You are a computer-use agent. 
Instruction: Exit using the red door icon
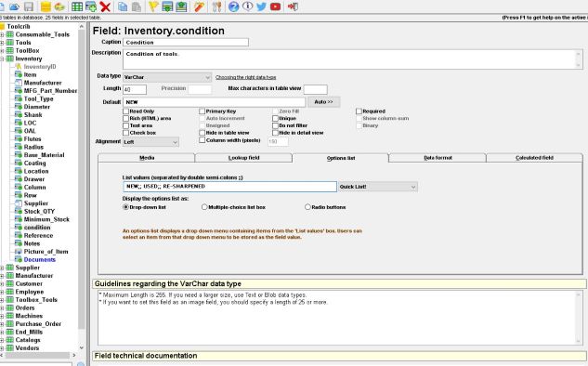point(293,7)
